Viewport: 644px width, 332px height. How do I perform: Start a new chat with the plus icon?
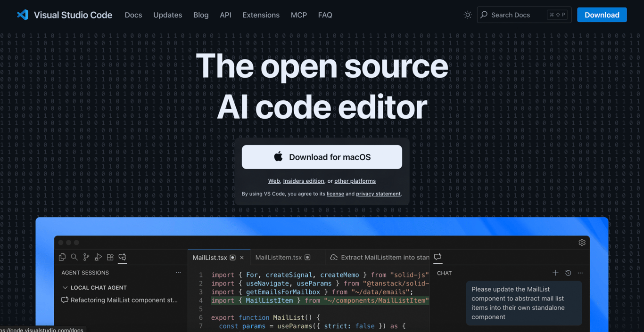[555, 273]
